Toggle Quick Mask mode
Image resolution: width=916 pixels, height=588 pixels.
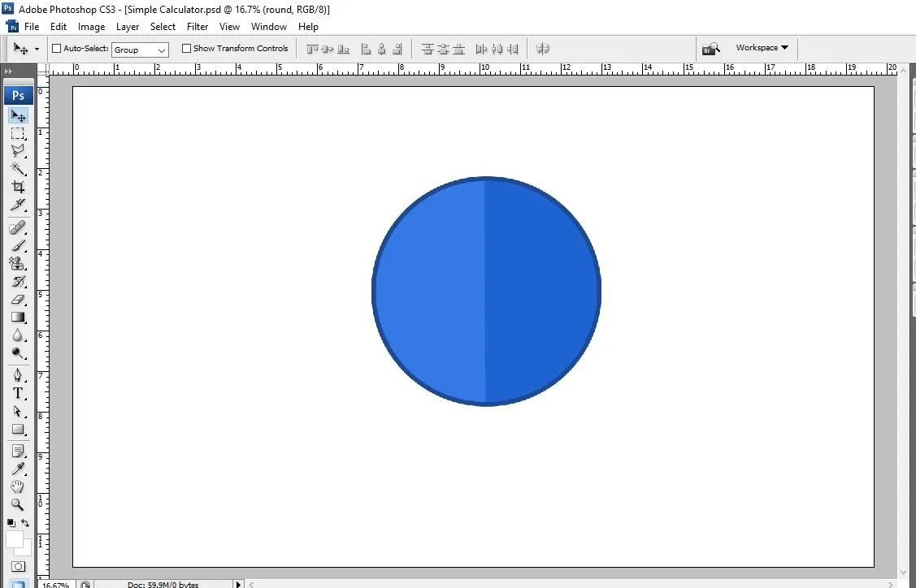point(18,566)
